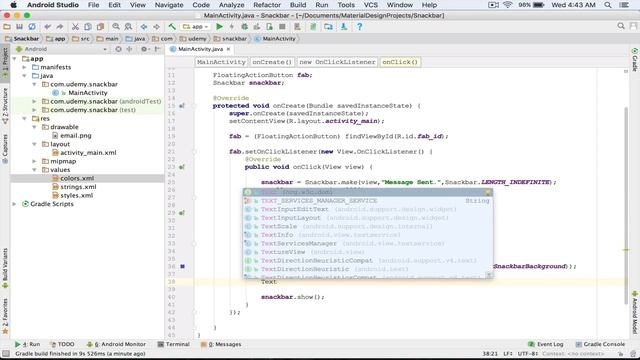Click the Redo arrow icon
The image size is (640, 360).
60,27
